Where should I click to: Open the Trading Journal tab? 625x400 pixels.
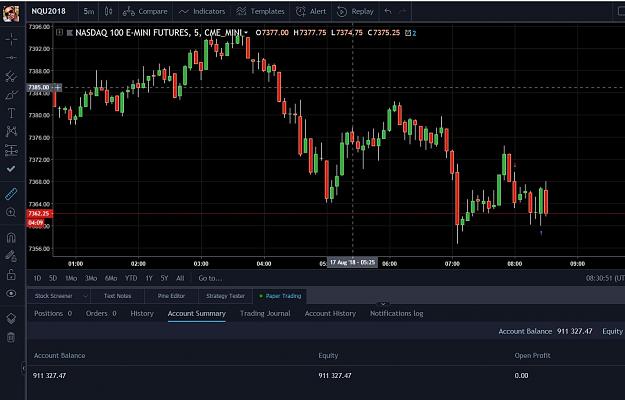[x=265, y=314]
